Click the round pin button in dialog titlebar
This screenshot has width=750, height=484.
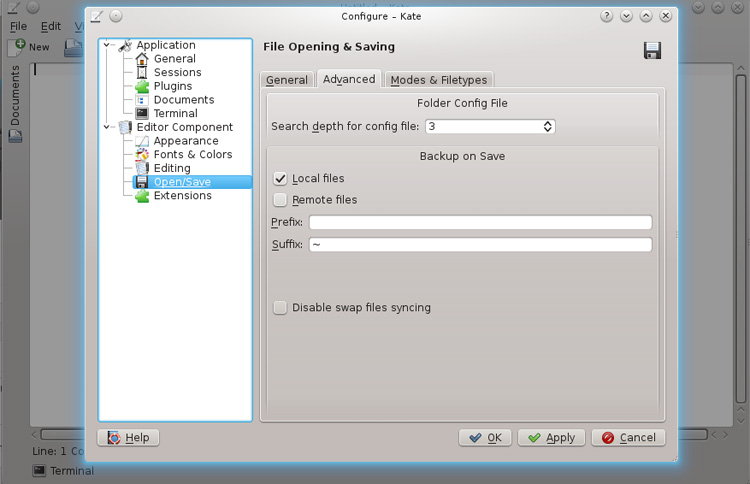click(x=116, y=16)
